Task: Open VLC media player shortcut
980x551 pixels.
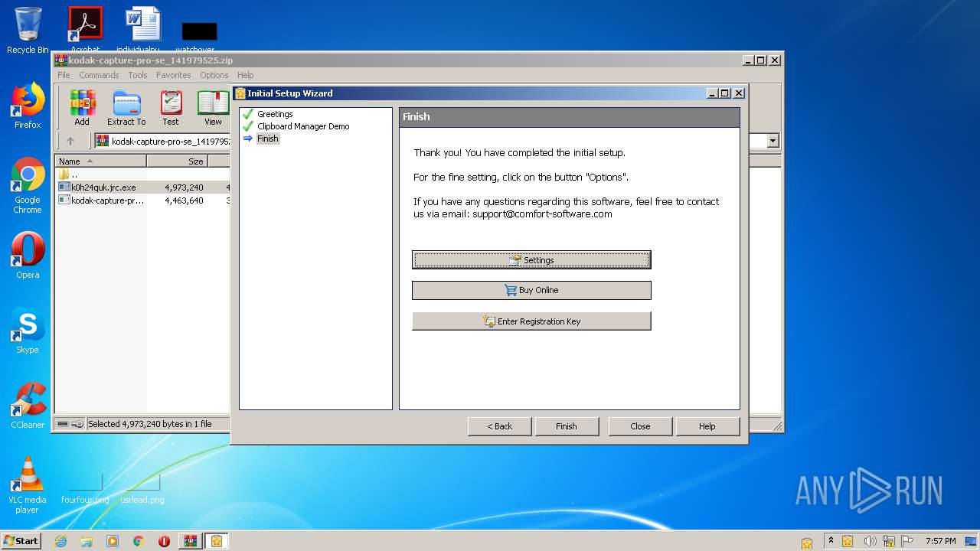Action: (x=28, y=485)
